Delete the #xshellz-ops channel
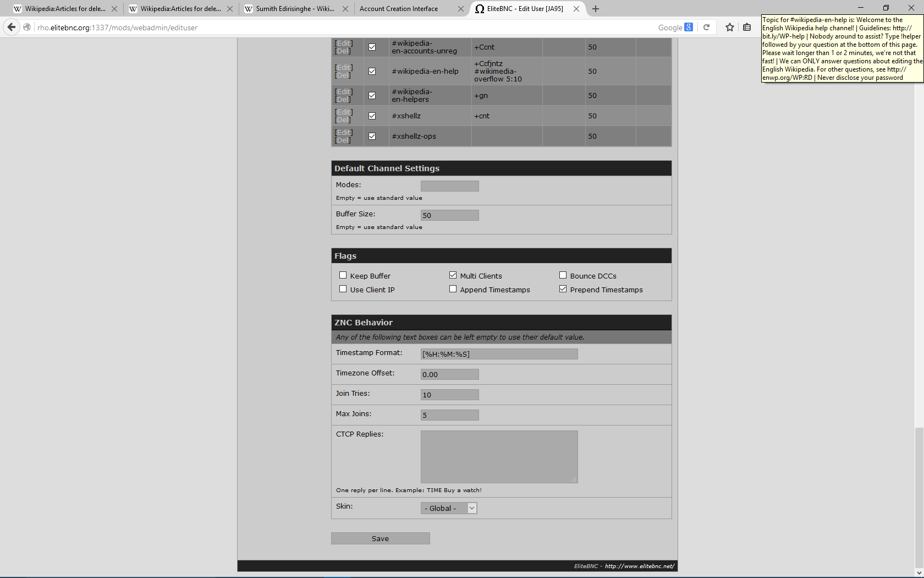The height and width of the screenshot is (578, 924). click(343, 140)
